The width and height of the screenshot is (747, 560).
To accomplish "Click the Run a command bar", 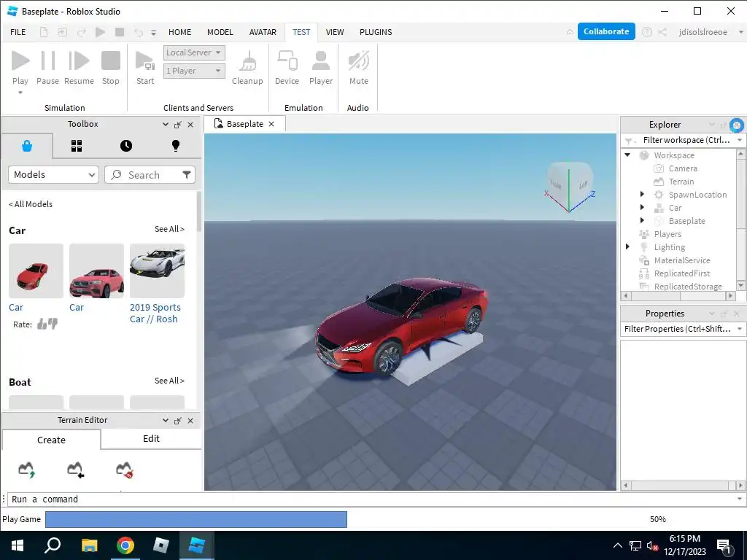I will click(x=371, y=499).
